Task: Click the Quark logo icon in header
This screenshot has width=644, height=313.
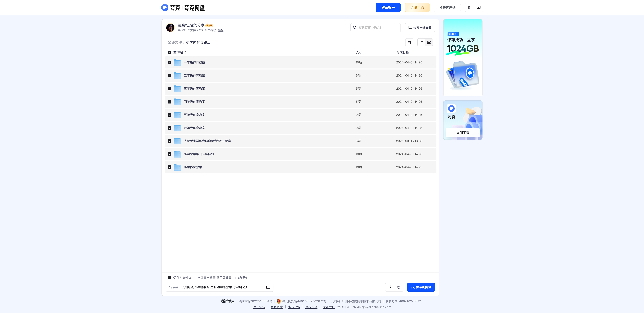Action: [165, 8]
